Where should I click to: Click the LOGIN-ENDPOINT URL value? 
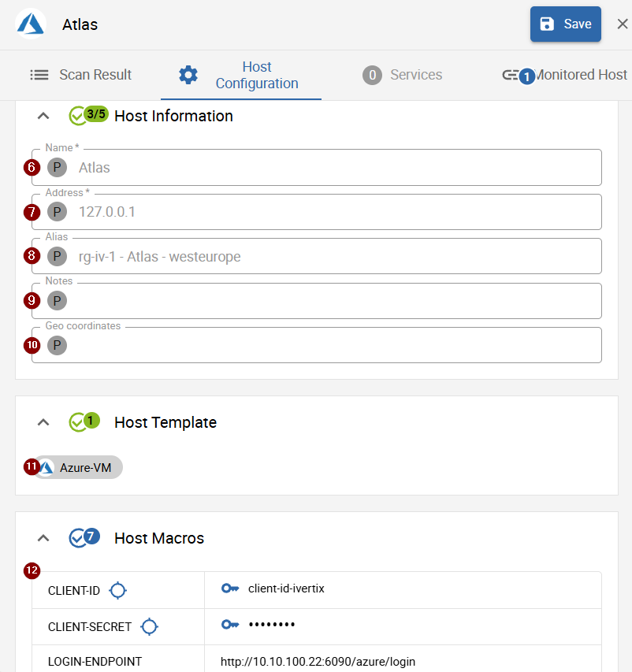318,661
